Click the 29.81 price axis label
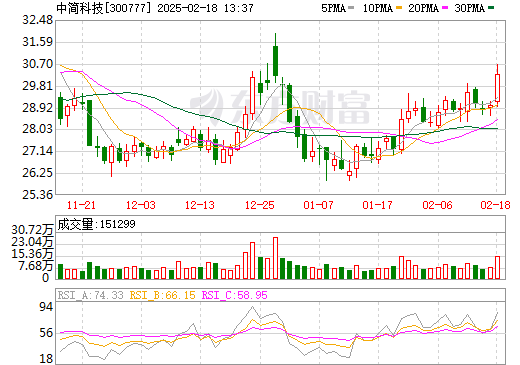 tap(38, 86)
